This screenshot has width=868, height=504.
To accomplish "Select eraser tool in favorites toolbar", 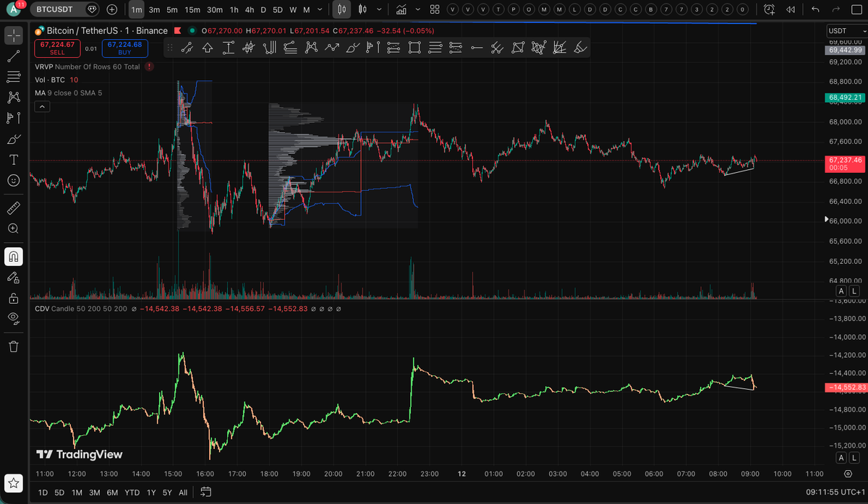I will click(580, 48).
